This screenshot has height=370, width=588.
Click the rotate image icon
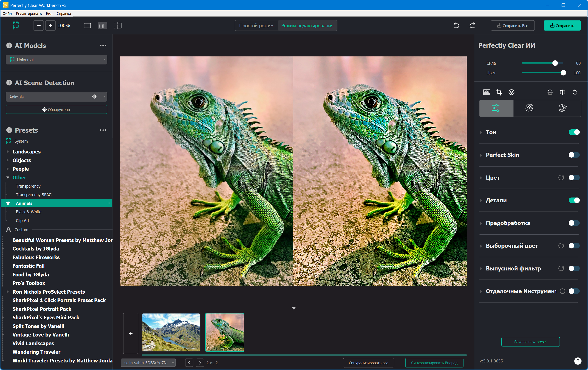(x=575, y=92)
